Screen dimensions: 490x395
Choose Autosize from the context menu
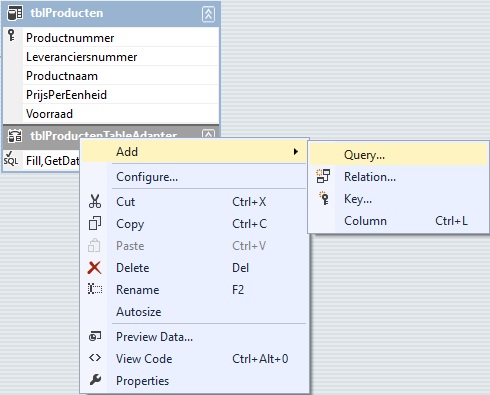194,312
